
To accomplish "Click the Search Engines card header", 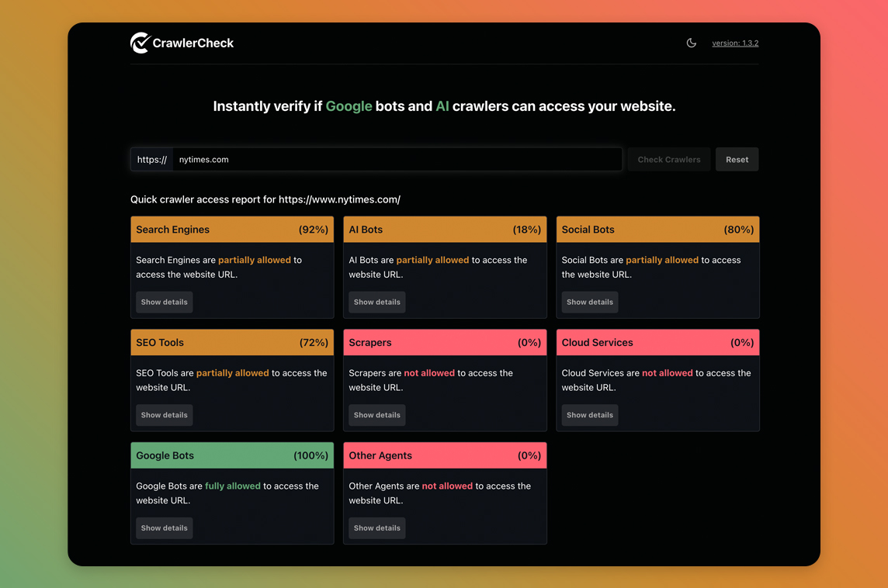I will click(232, 230).
